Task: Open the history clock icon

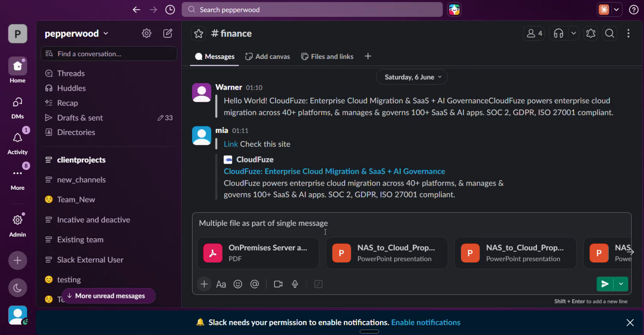Action: click(x=170, y=10)
